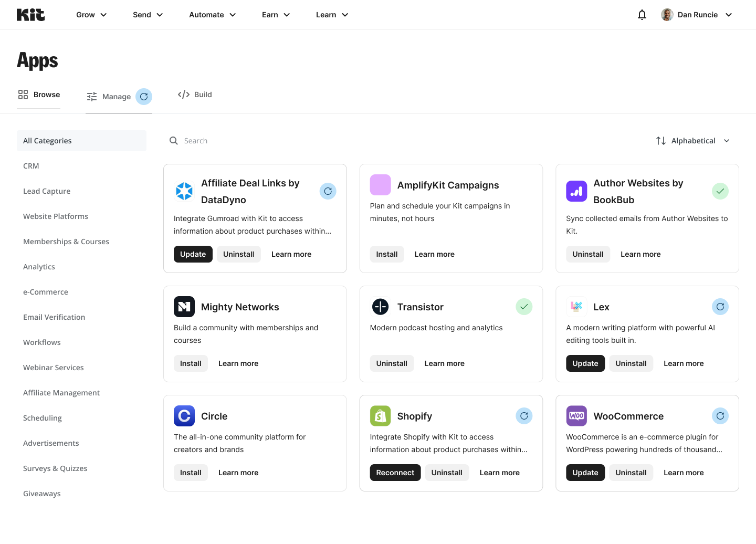Click the installed checkmark on Transistor
The height and width of the screenshot is (544, 756).
pos(524,307)
